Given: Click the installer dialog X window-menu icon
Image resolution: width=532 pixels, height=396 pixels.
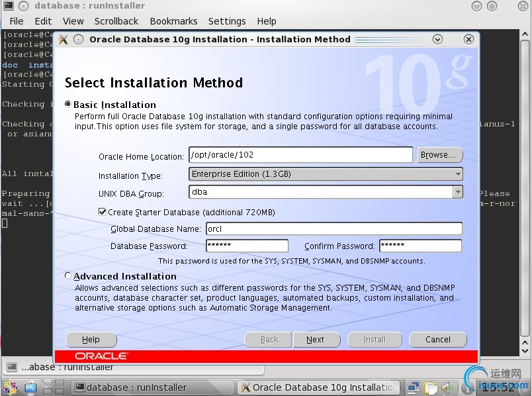Looking at the screenshot, I should 63,39.
